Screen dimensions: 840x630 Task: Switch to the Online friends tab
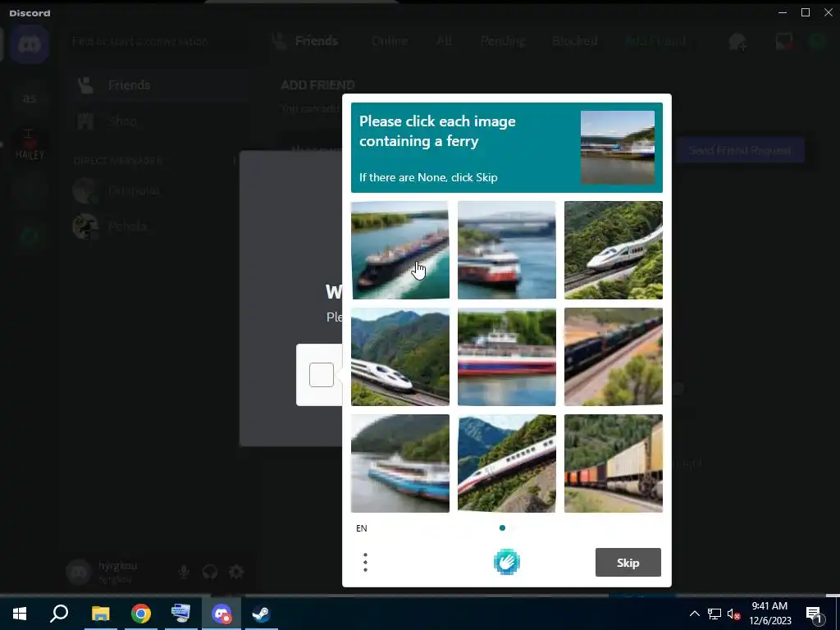coord(390,41)
